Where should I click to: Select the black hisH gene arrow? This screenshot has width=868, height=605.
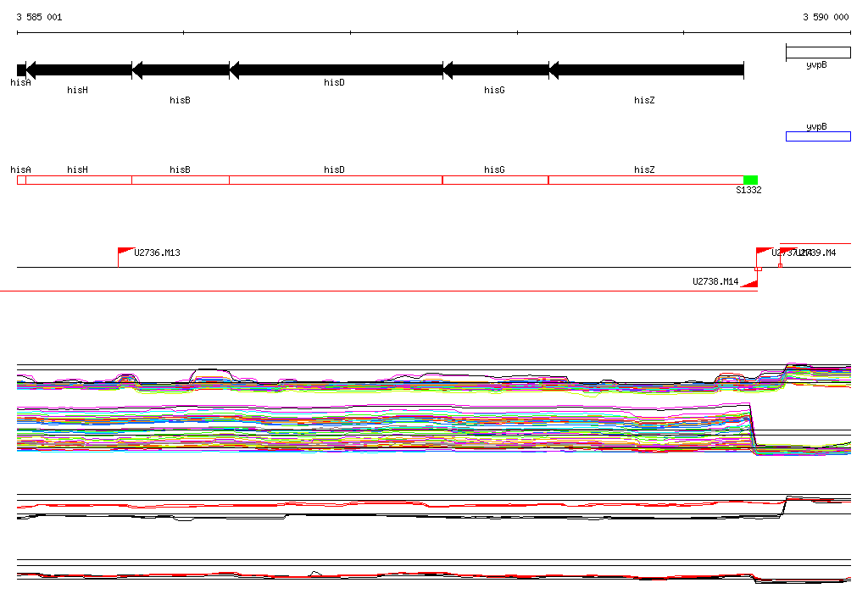(x=79, y=70)
